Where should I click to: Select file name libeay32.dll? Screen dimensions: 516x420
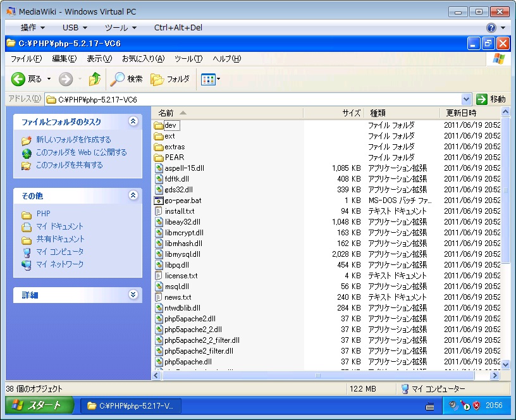(x=182, y=222)
